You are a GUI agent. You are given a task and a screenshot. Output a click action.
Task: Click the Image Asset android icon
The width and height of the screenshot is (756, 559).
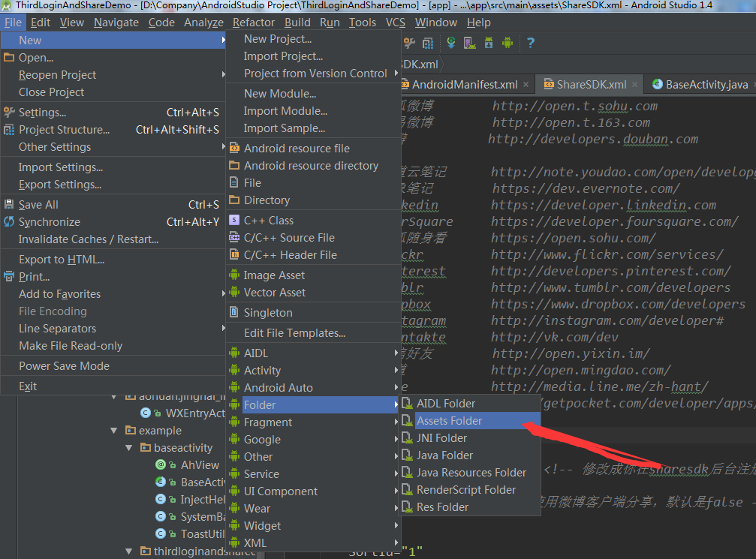[x=234, y=275]
